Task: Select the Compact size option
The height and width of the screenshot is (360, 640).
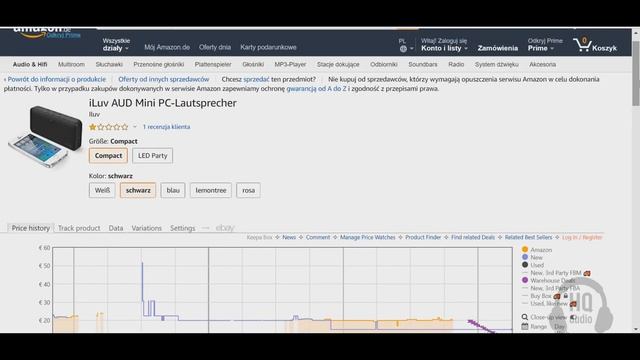Action: [x=108, y=156]
